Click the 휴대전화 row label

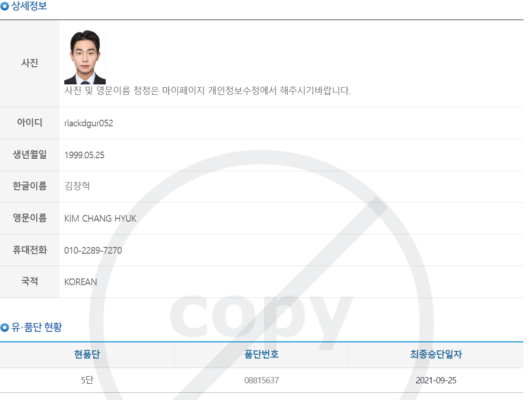coord(30,250)
